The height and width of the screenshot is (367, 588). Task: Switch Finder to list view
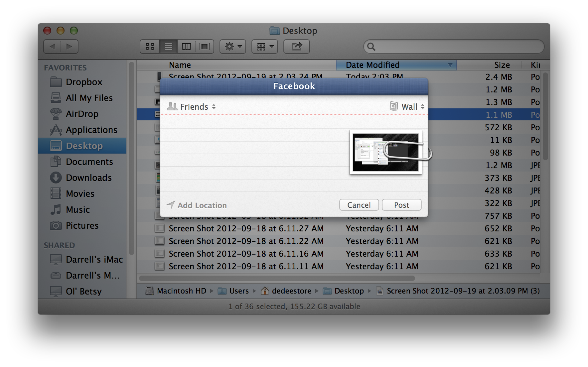[x=168, y=47]
